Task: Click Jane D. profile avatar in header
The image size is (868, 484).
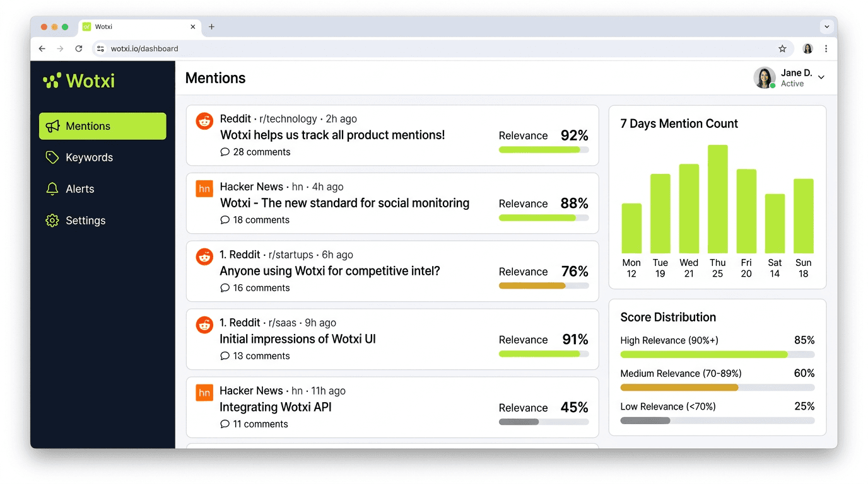Action: pyautogui.click(x=765, y=78)
